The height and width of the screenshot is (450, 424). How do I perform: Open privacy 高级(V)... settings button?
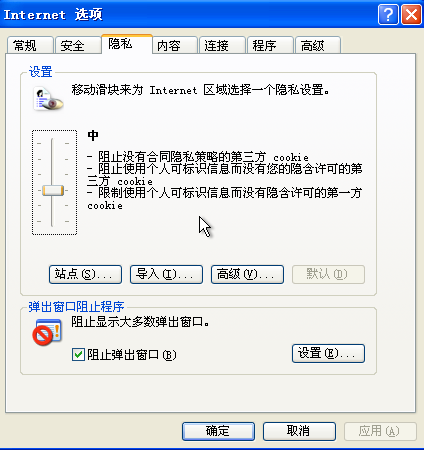(247, 274)
